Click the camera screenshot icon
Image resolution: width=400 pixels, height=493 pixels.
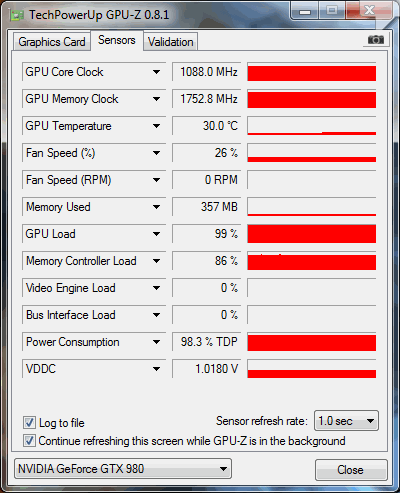click(376, 40)
